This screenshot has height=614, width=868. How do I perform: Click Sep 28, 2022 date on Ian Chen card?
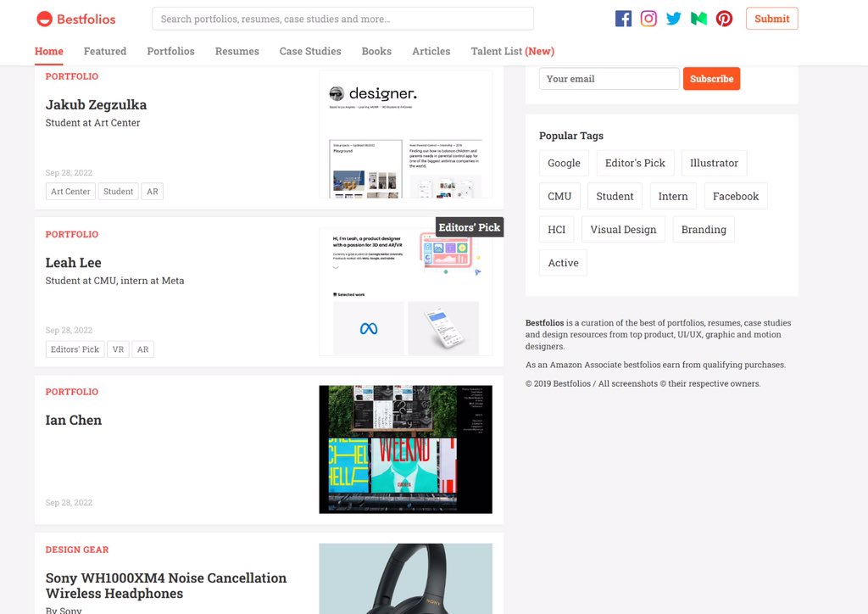69,503
